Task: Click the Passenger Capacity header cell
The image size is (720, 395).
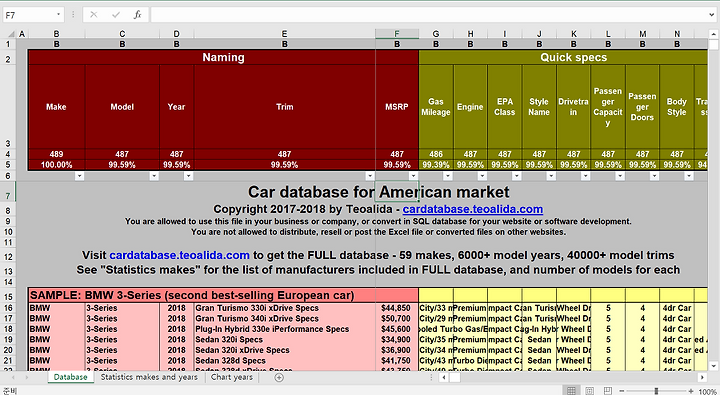Action: 608,107
